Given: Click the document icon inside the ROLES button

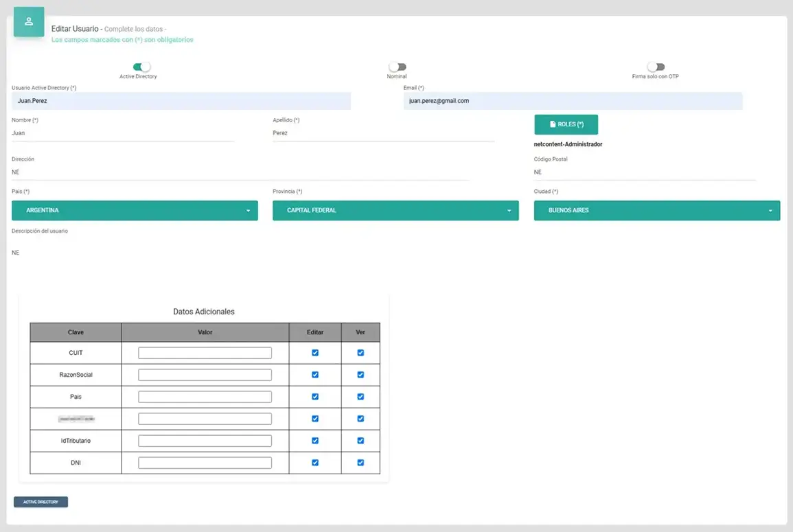Looking at the screenshot, I should [554, 124].
